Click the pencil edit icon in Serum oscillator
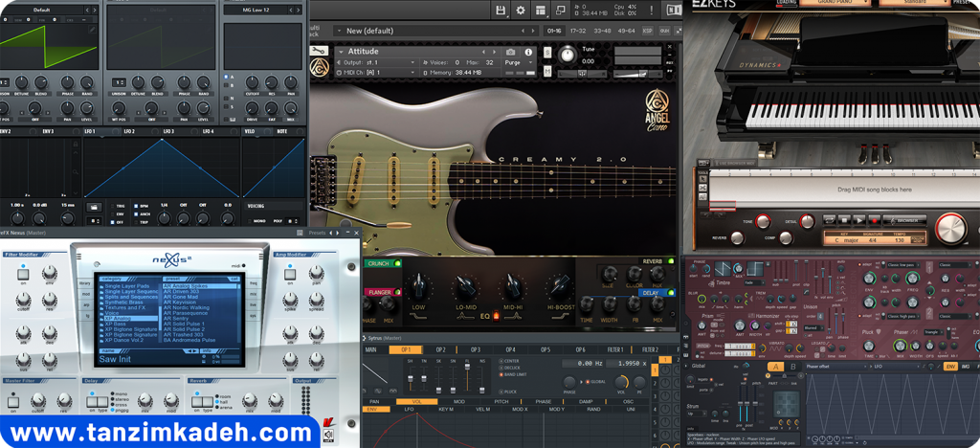 point(93,30)
